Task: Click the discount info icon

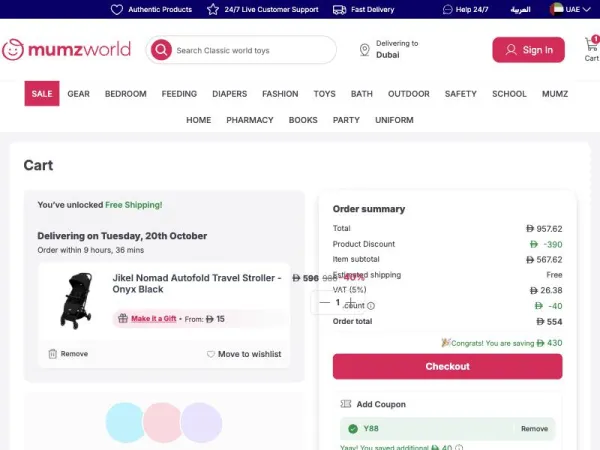Action: [371, 306]
